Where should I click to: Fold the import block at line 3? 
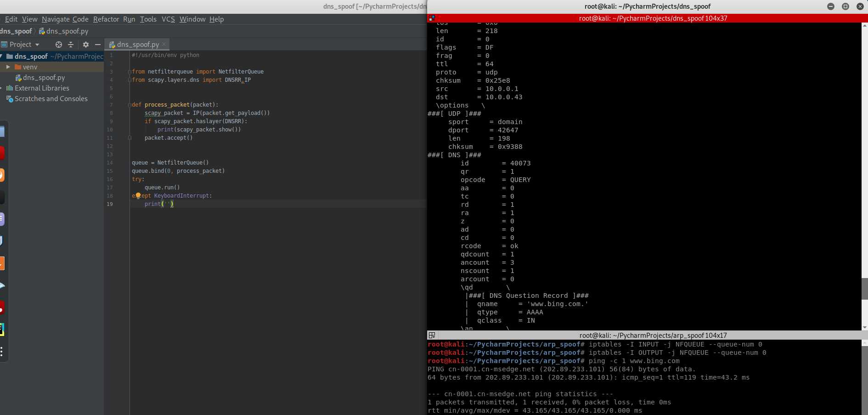click(x=130, y=72)
